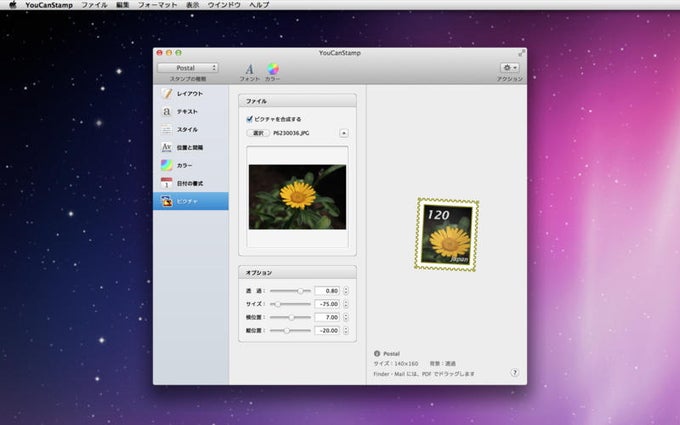Click the 120 Japan stamp preview
The image size is (680, 425).
click(x=447, y=235)
